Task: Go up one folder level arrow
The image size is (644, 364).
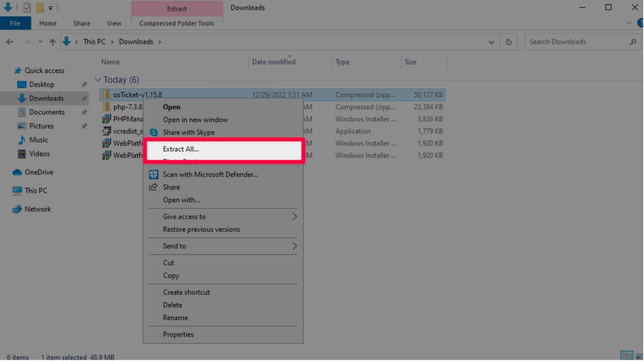Action: tap(52, 41)
